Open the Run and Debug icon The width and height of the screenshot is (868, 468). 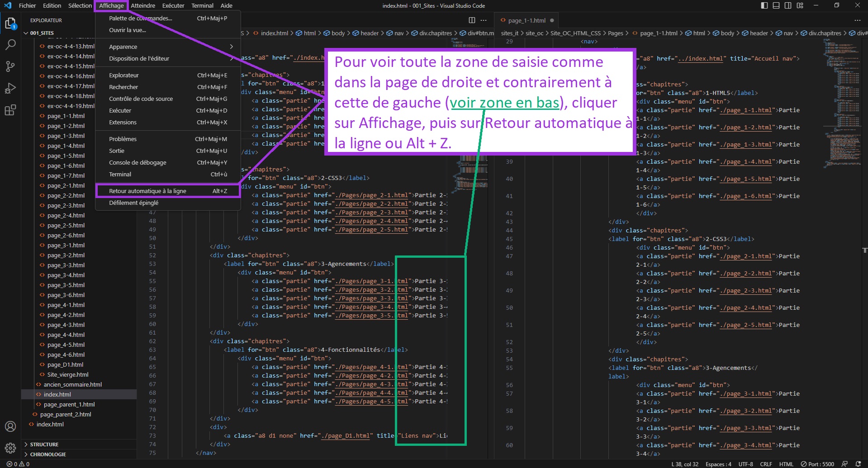(10, 88)
